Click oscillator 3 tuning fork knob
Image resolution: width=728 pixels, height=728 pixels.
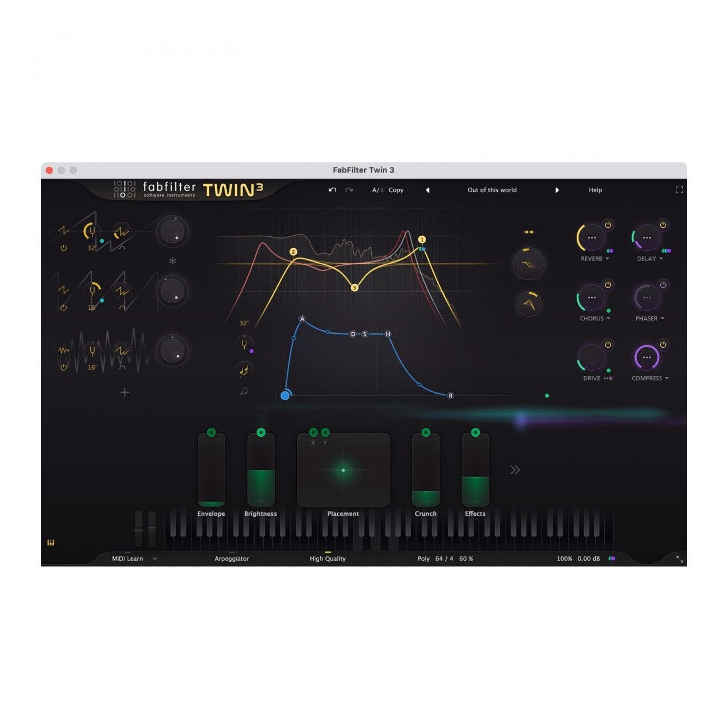click(x=92, y=351)
